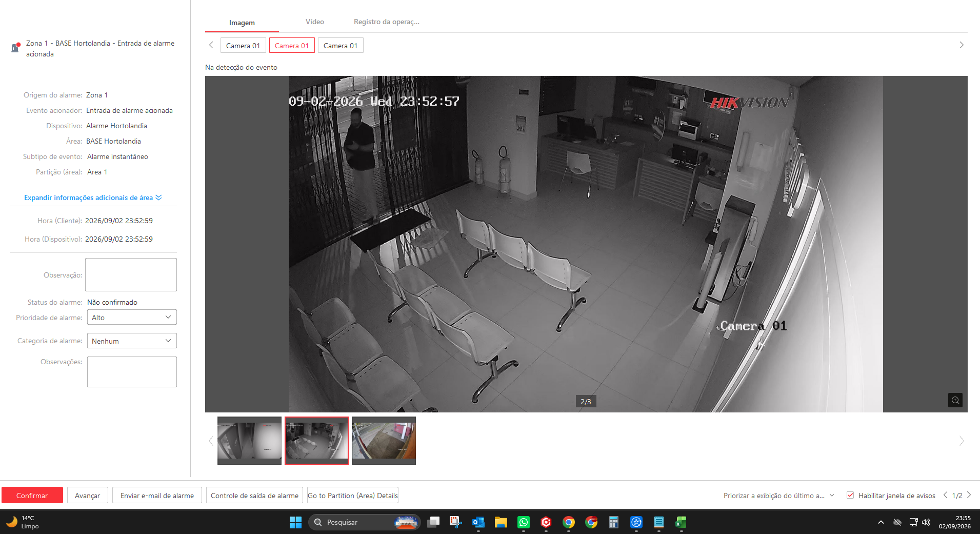Open the Registro da operação tab
The image size is (980, 534).
(x=387, y=22)
